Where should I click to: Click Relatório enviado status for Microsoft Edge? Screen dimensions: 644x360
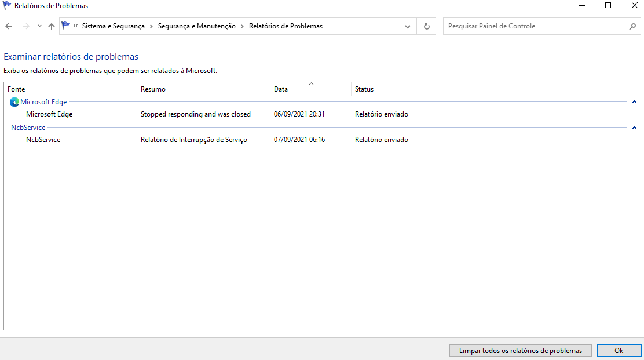pos(382,114)
